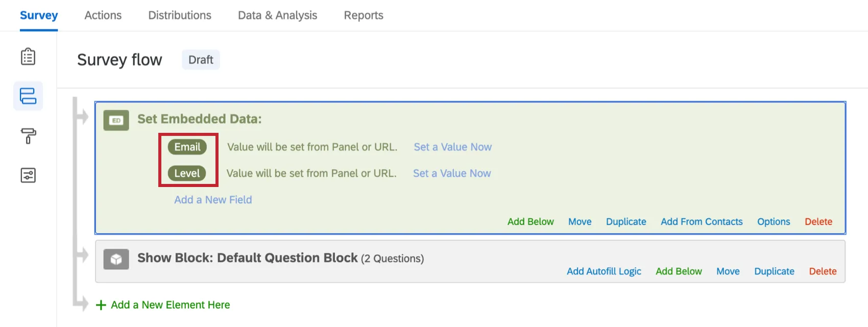
Task: Click the green ED embedded data icon
Action: pos(116,121)
